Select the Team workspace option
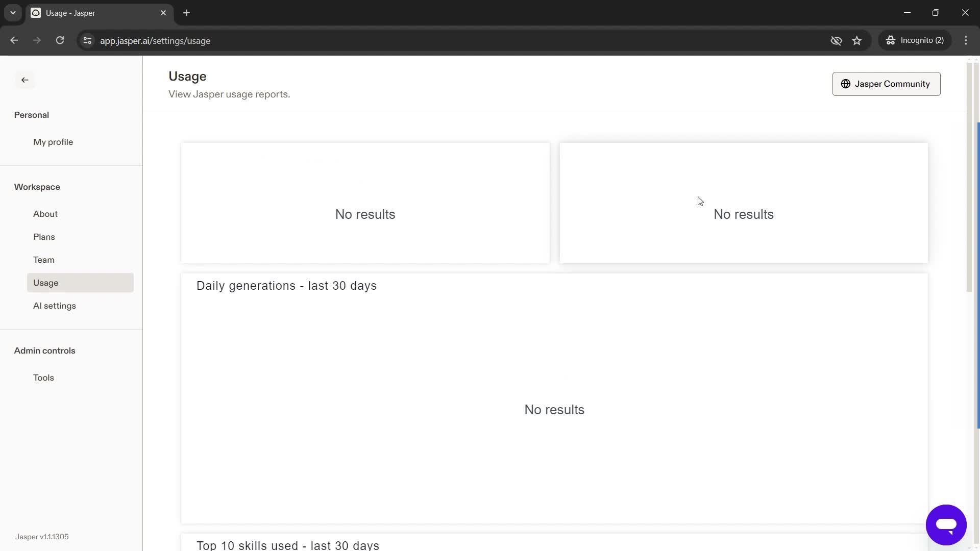980x551 pixels. (44, 260)
